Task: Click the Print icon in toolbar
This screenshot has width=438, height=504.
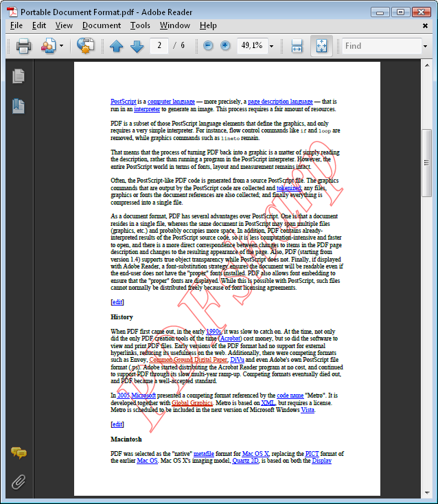Action: tap(23, 46)
